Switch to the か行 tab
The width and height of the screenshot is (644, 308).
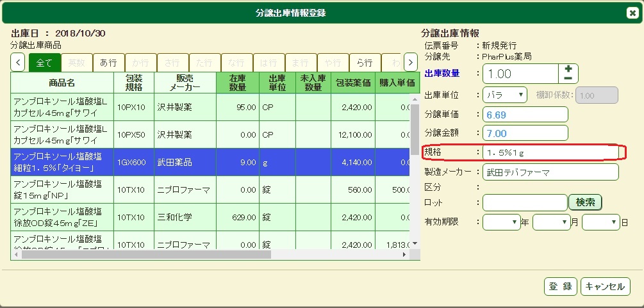(x=141, y=63)
